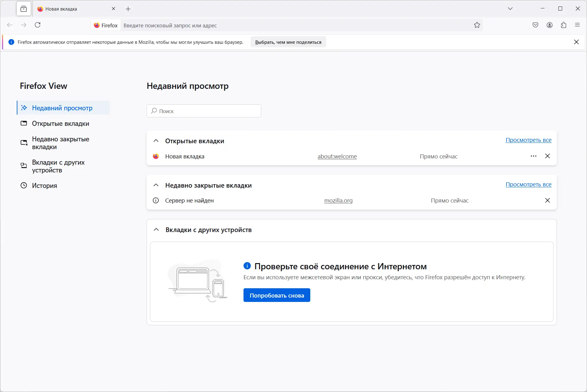Click the Попробовать снова button
Viewport: 587px width, 392px height.
[x=277, y=295]
